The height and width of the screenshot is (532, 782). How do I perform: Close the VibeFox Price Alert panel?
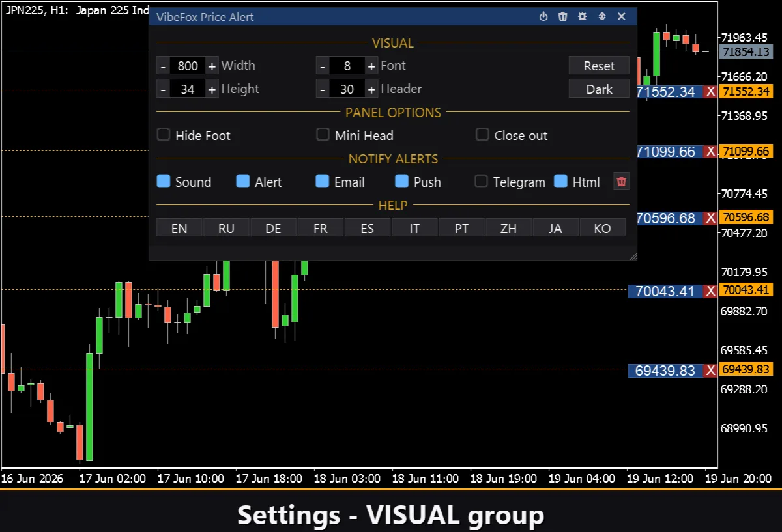pyautogui.click(x=622, y=16)
